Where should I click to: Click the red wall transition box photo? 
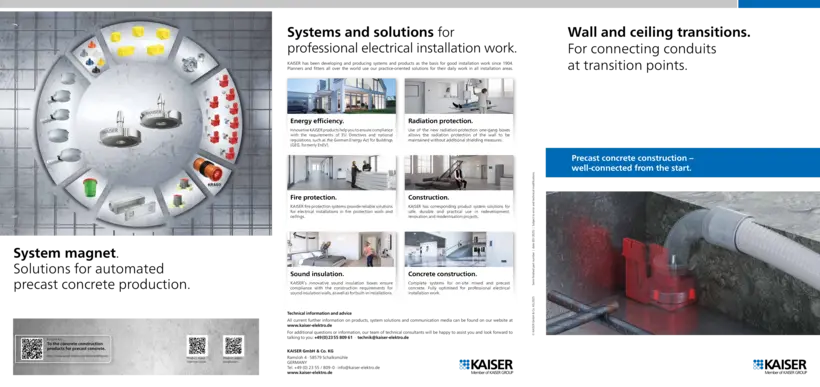pyautogui.click(x=682, y=263)
